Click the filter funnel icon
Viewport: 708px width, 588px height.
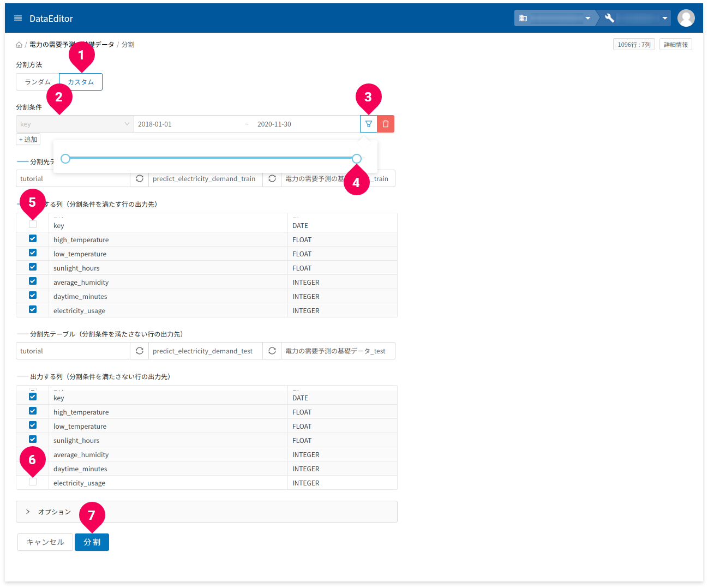369,124
